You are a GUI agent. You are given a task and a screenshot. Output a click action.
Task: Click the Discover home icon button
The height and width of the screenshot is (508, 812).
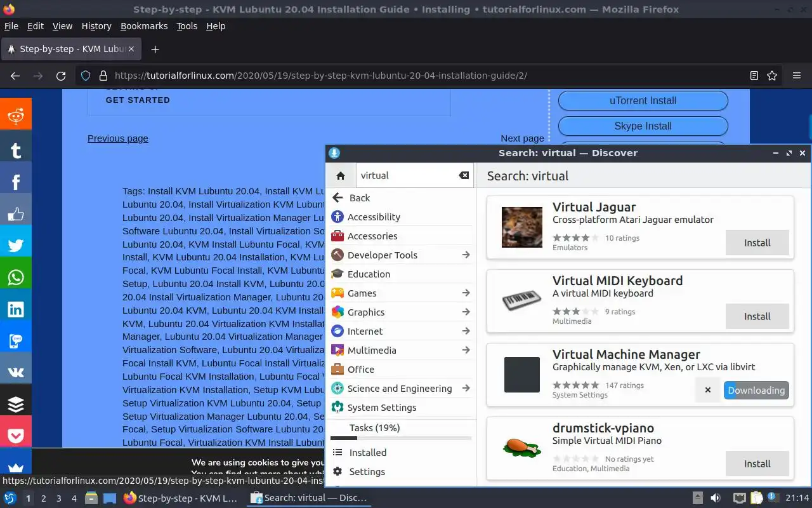tap(341, 176)
